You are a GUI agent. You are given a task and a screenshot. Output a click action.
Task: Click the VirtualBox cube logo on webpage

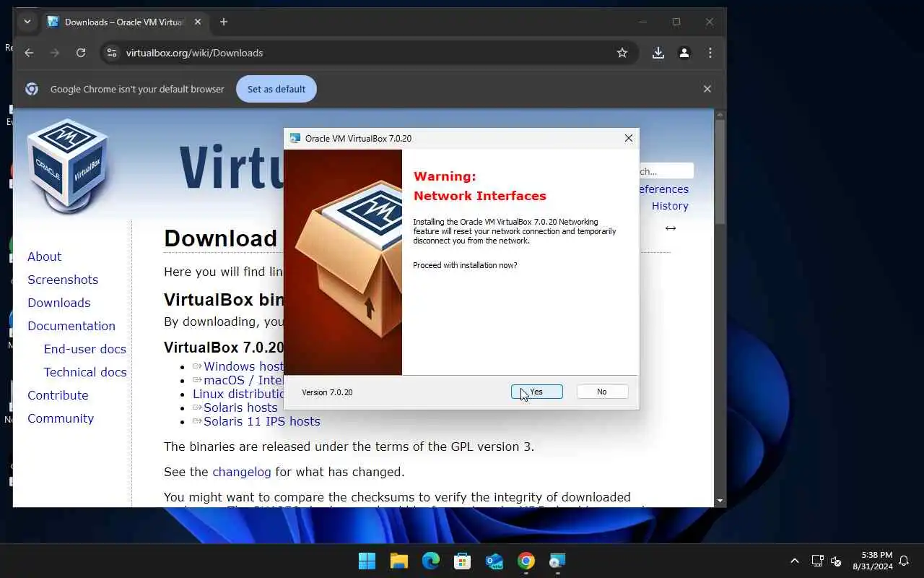(69, 166)
